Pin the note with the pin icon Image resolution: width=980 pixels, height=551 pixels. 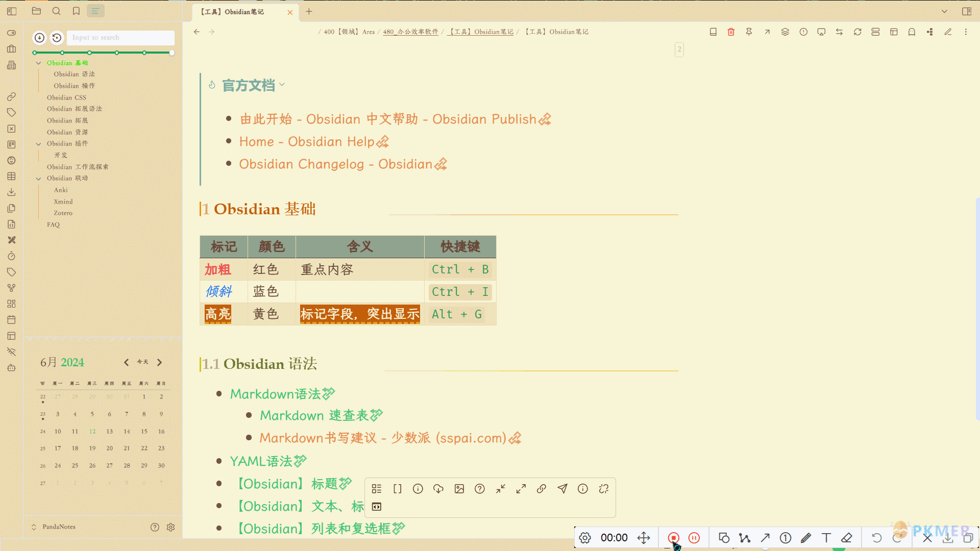click(749, 32)
